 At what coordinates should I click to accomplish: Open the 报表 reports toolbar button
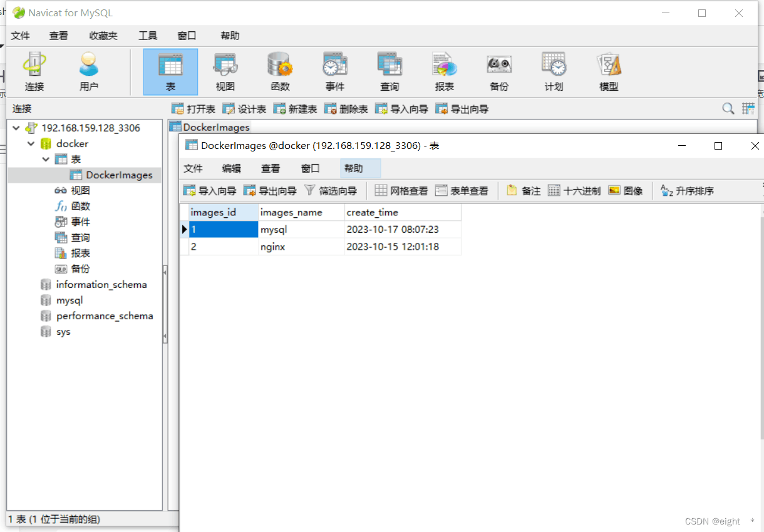(x=445, y=71)
